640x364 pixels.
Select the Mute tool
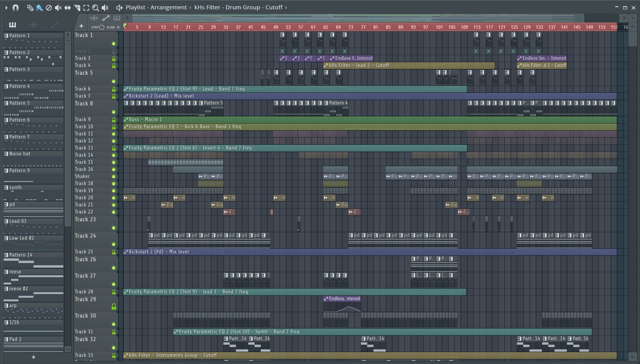[58, 8]
